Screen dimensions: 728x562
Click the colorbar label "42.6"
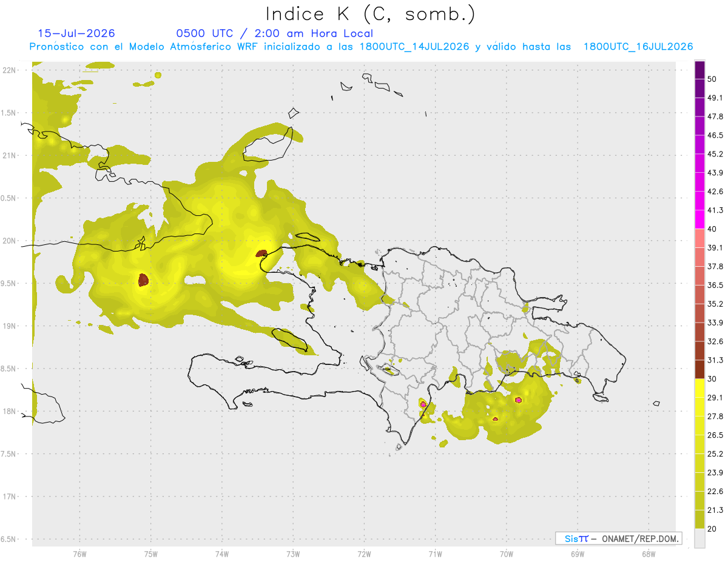[x=715, y=192]
